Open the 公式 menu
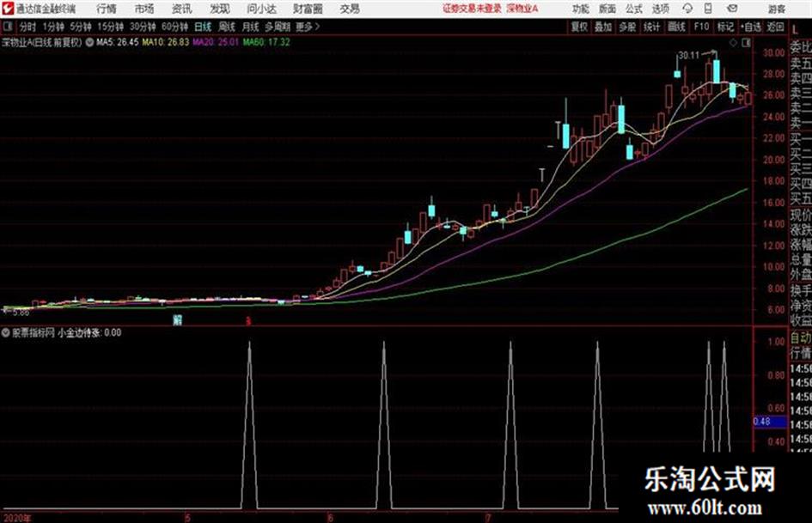Screen dimensions: 812x523 (x=634, y=9)
